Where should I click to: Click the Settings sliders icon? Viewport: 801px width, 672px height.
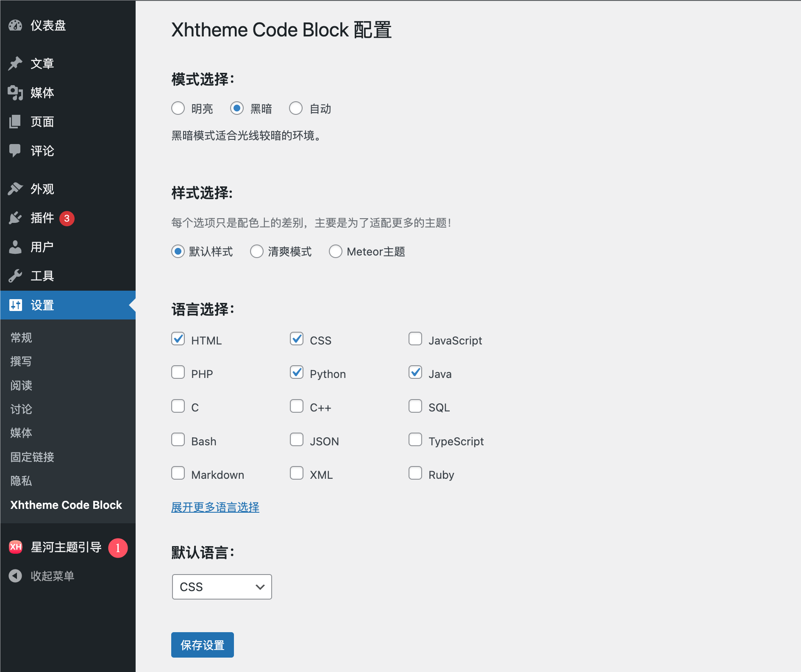pyautogui.click(x=16, y=305)
